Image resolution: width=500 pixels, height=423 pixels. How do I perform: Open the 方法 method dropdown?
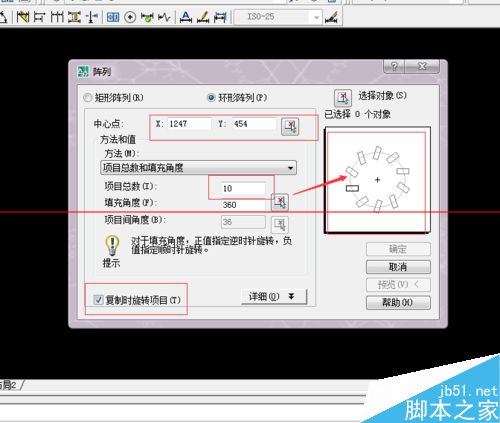198,168
